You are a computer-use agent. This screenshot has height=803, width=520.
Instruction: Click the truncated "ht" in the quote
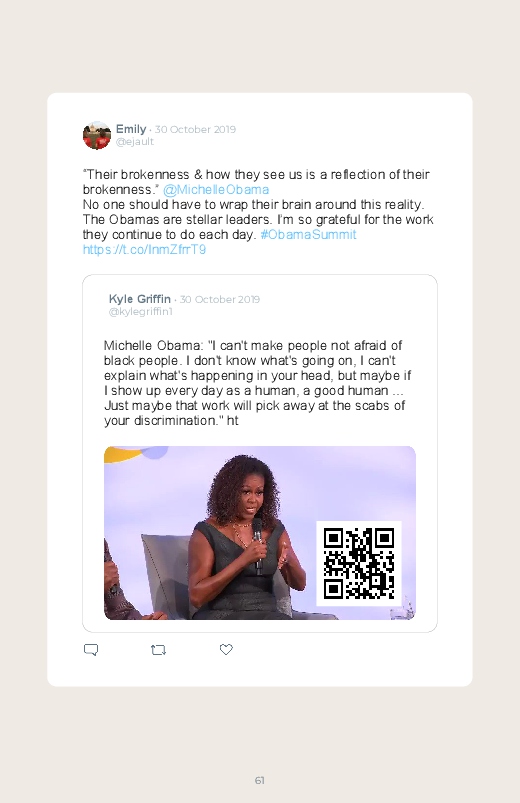coord(233,420)
